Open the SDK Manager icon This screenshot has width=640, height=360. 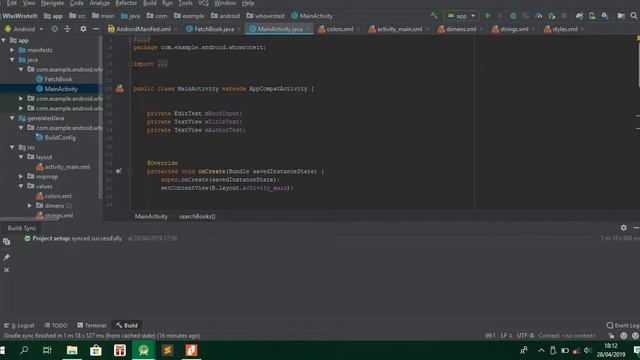click(605, 16)
